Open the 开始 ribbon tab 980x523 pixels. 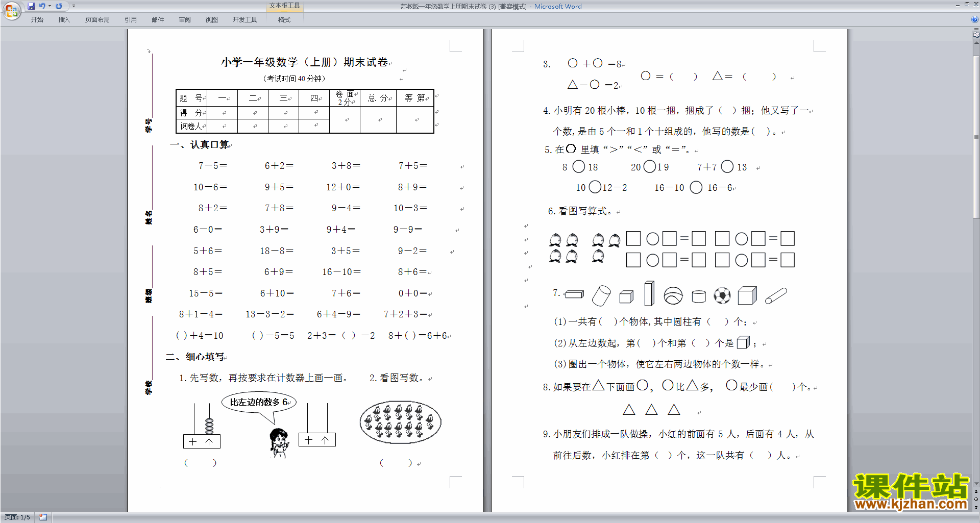click(x=37, y=20)
